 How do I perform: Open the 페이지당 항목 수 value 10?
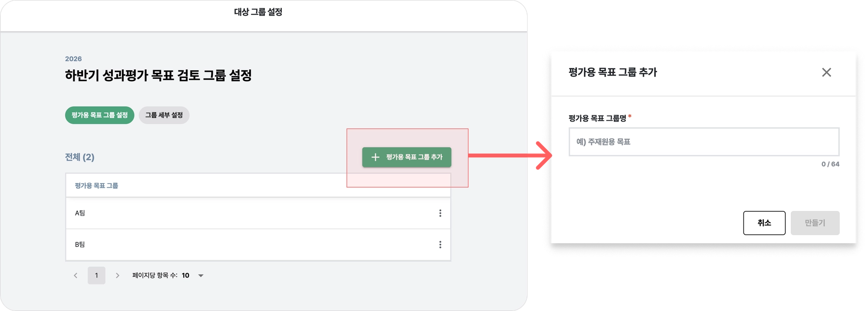pos(186,275)
